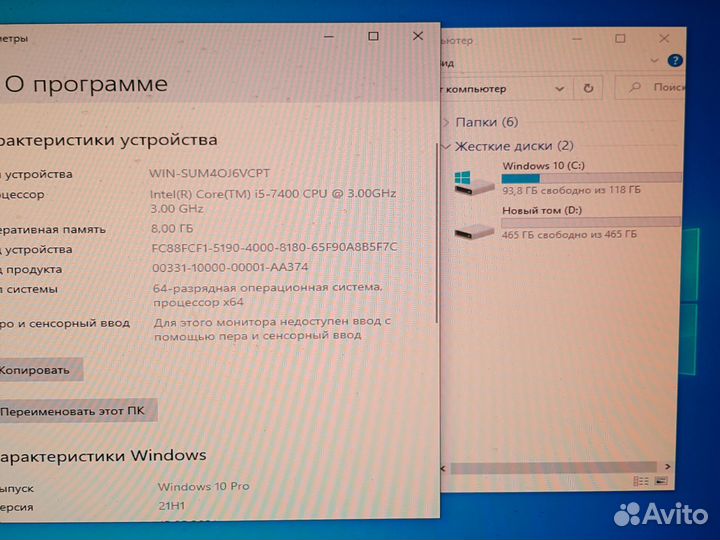Click Переименовать этот ПК button
This screenshot has height=540, width=720.
click(77, 411)
